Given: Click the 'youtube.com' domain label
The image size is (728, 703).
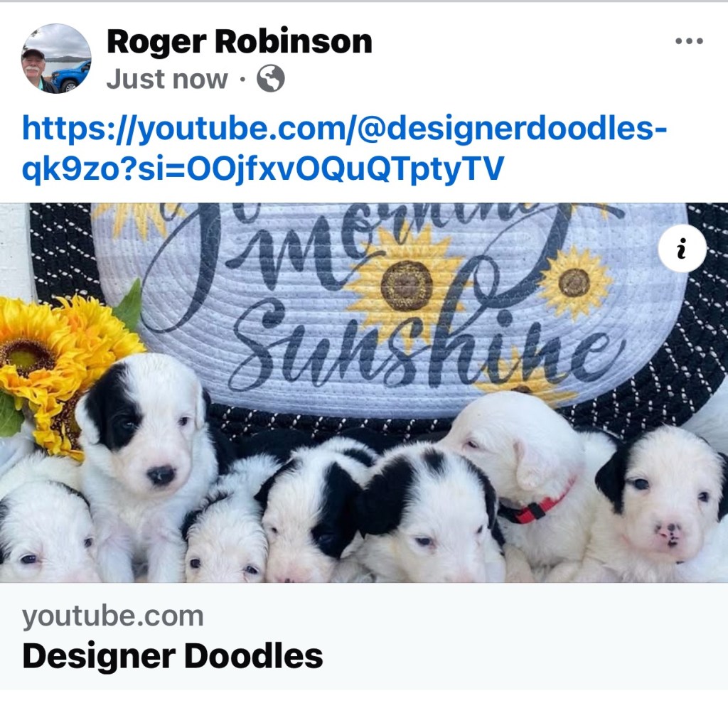Looking at the screenshot, I should pyautogui.click(x=113, y=616).
